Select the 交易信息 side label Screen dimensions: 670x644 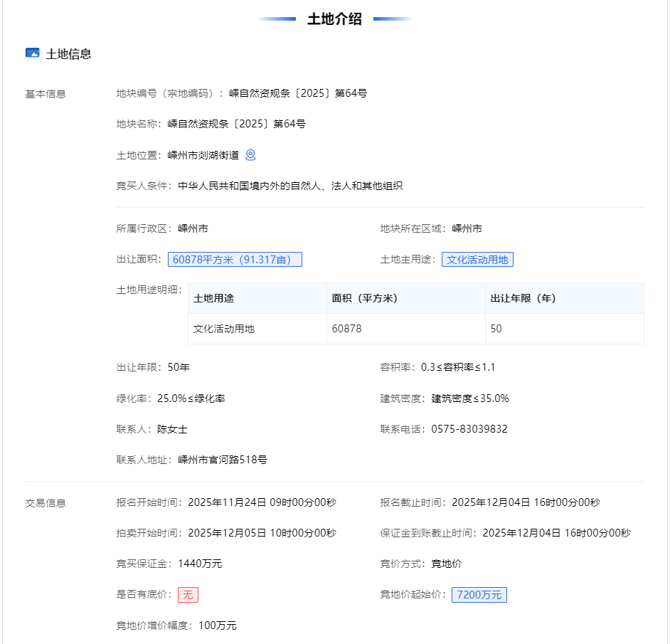(46, 503)
